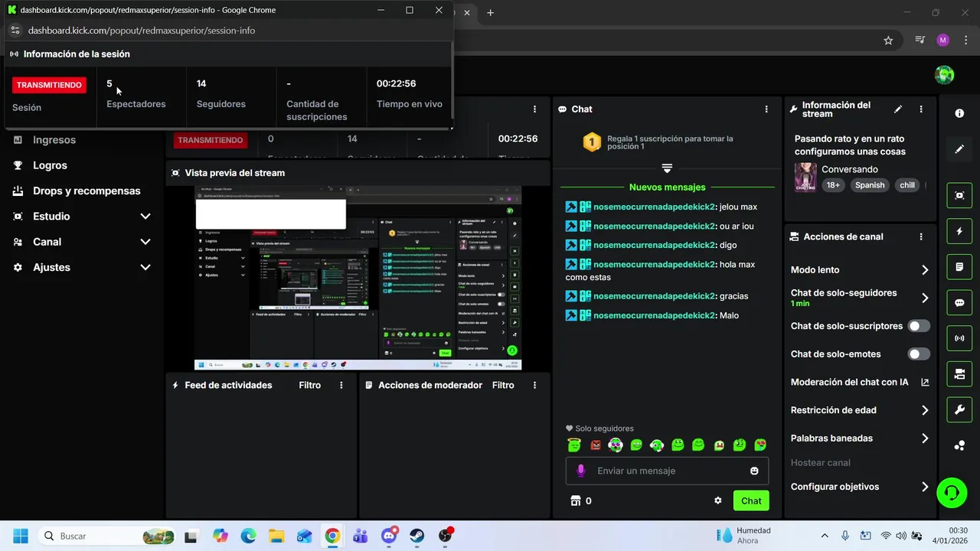Open three-dot menu of Acciones de canal panel

921,237
